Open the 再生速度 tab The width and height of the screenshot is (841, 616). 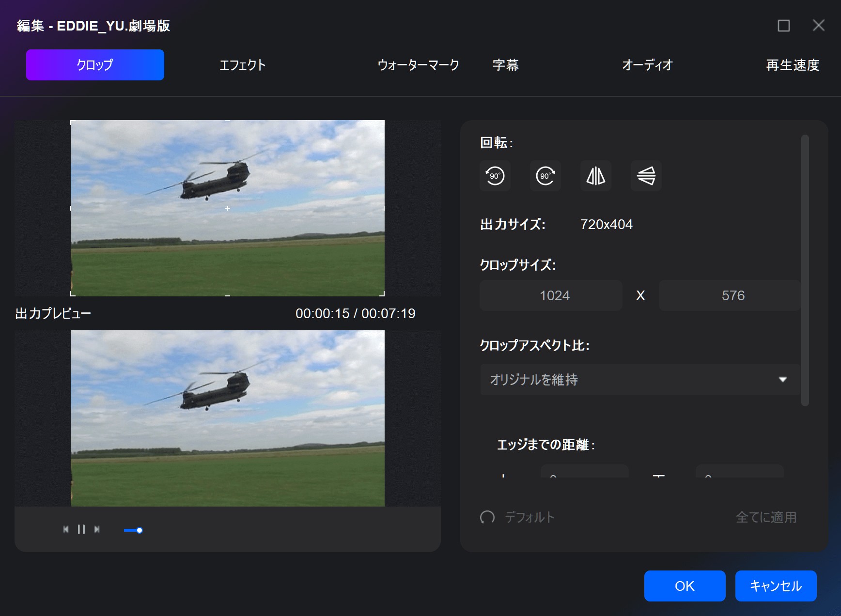[793, 65]
